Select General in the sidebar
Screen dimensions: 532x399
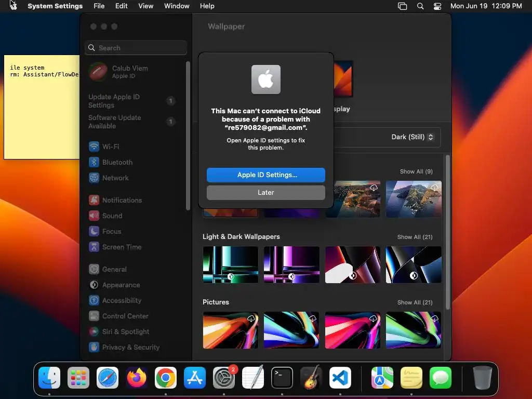[x=136, y=270]
